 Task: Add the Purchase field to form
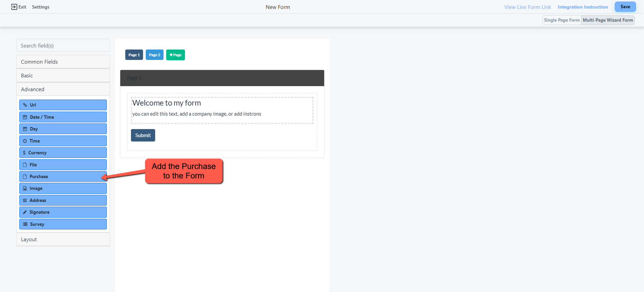click(x=63, y=177)
